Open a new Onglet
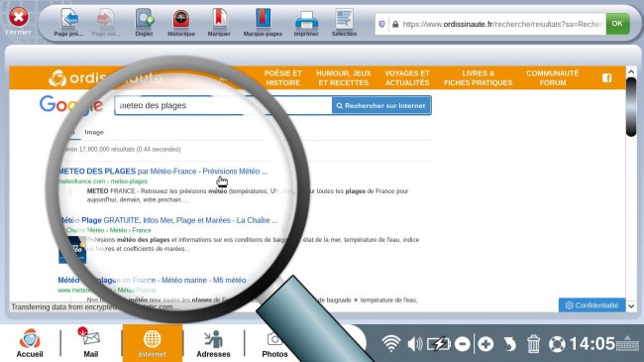 pos(145,22)
